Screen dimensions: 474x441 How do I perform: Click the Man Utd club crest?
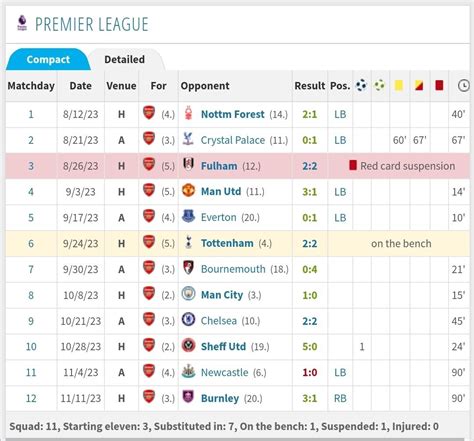pyautogui.click(x=188, y=191)
